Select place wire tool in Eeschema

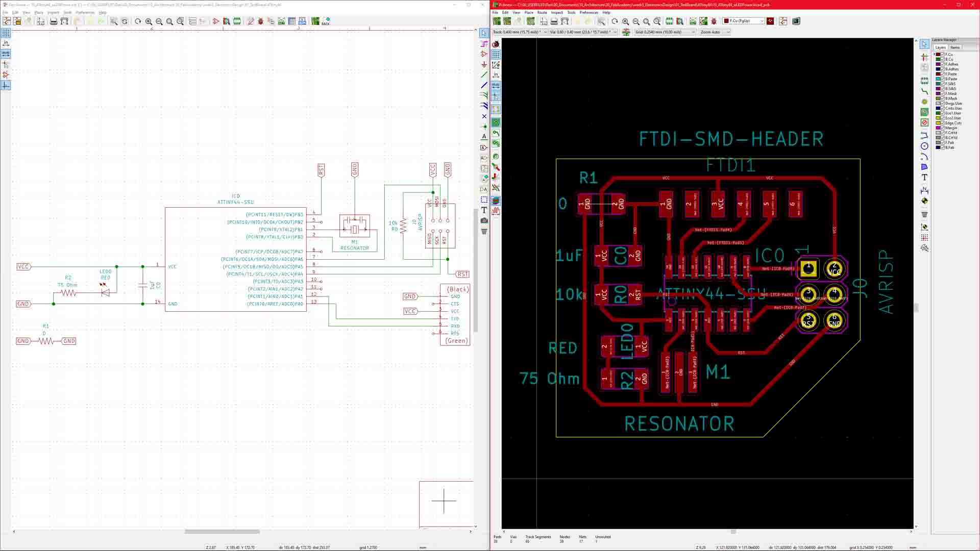coord(484,75)
